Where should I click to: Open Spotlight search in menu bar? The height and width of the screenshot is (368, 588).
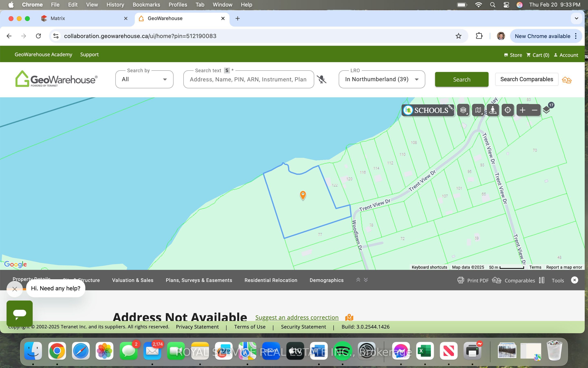492,5
